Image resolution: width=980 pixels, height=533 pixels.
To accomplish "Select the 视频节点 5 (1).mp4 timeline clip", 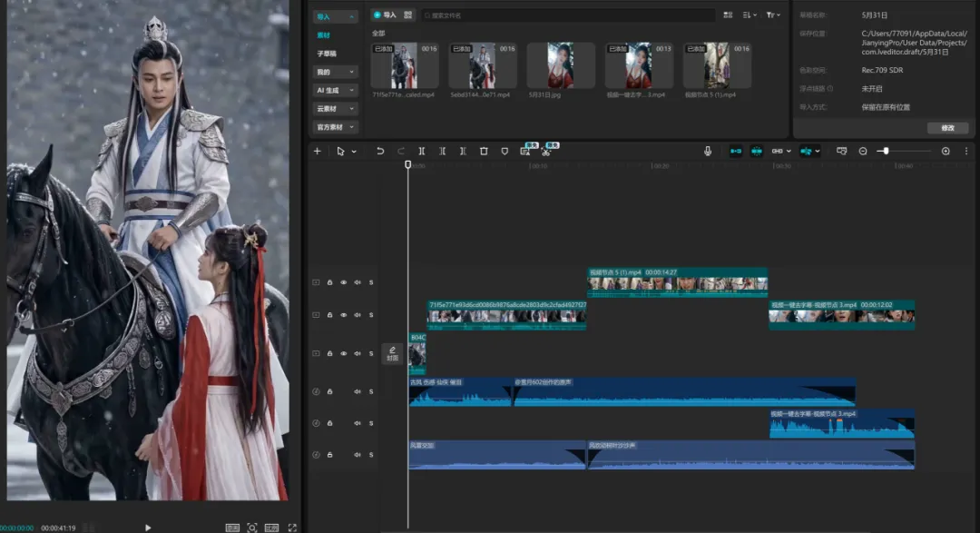I will (677, 282).
